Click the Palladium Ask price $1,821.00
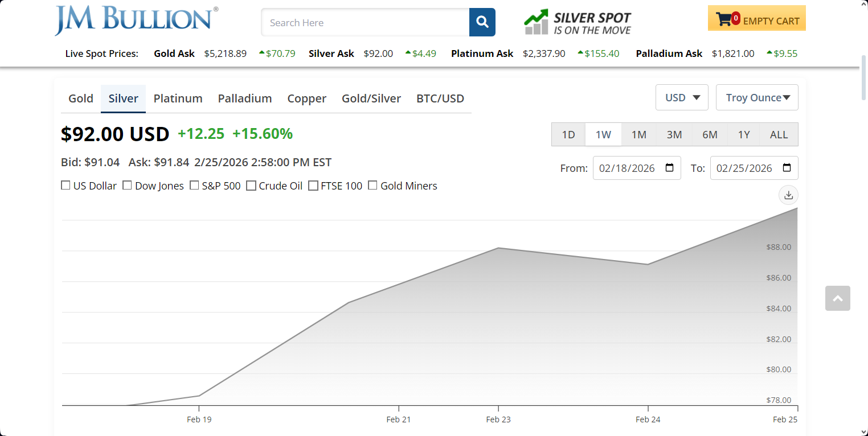The image size is (868, 436). [x=733, y=54]
